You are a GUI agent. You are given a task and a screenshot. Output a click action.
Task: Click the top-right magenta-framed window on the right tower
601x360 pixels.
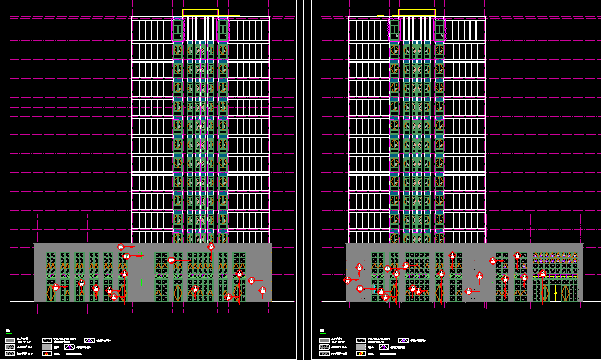click(x=439, y=30)
